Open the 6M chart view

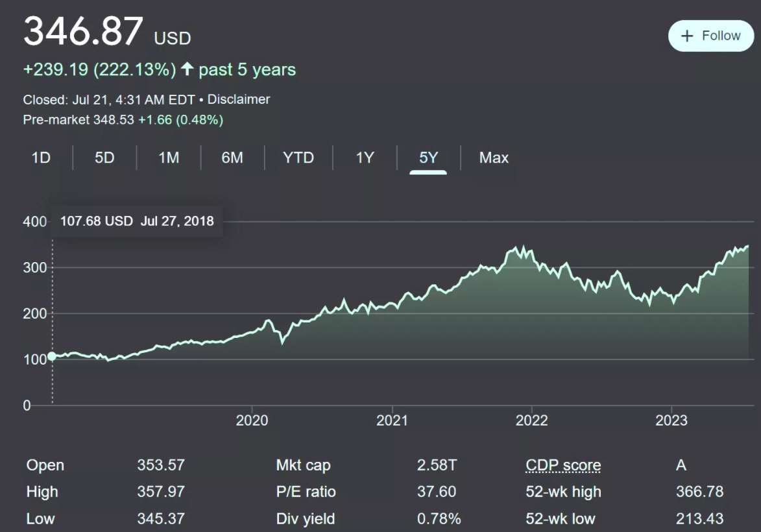pyautogui.click(x=232, y=158)
